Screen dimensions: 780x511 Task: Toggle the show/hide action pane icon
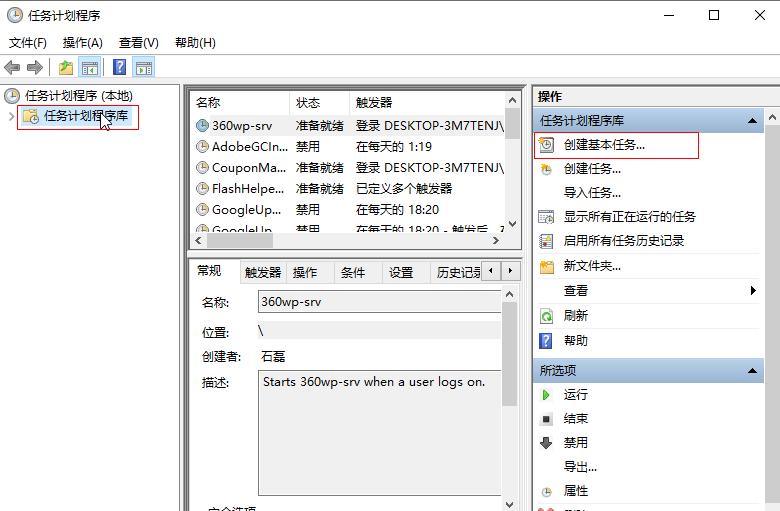pyautogui.click(x=144, y=68)
